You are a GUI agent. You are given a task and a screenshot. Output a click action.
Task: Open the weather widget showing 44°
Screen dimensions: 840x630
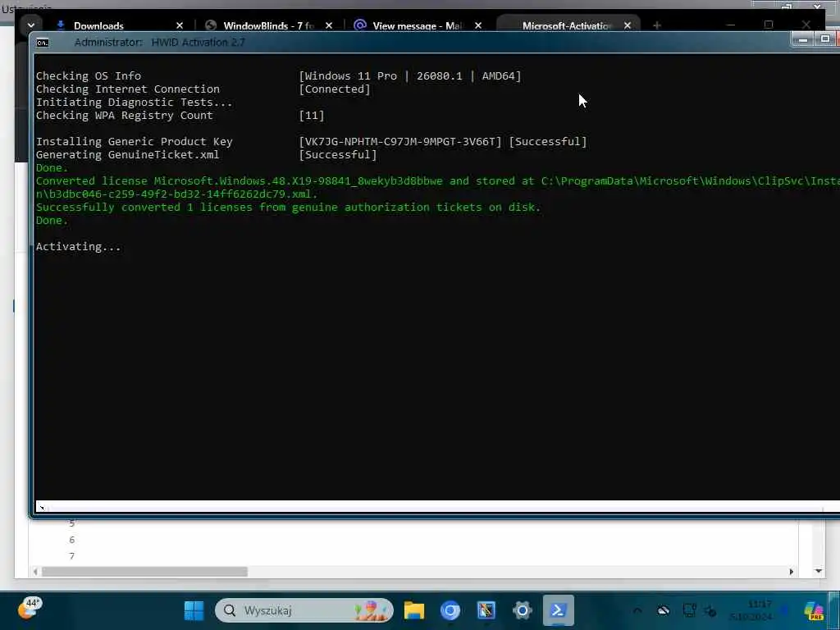29,609
